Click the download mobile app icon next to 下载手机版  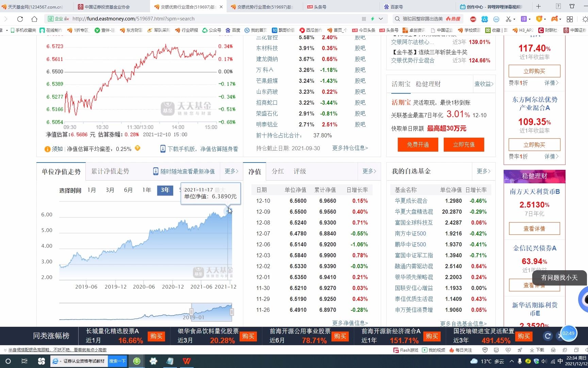pos(162,148)
